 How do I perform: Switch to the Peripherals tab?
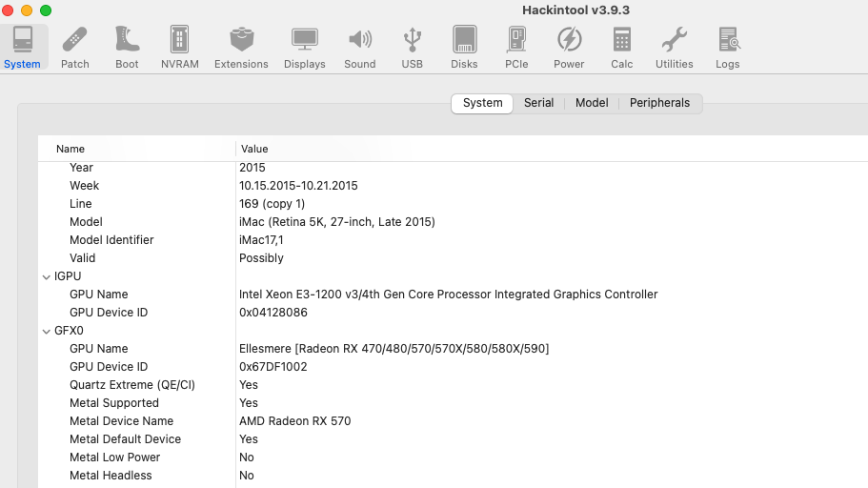point(659,103)
